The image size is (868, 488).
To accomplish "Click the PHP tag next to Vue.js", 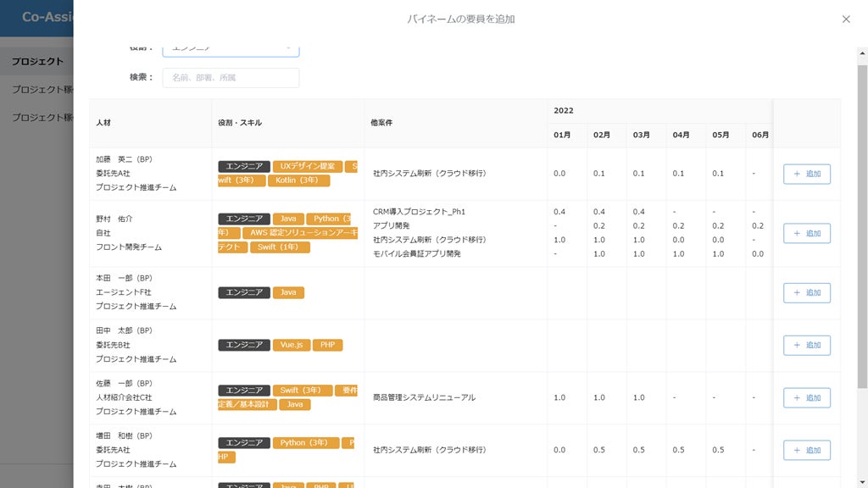I will tap(327, 345).
